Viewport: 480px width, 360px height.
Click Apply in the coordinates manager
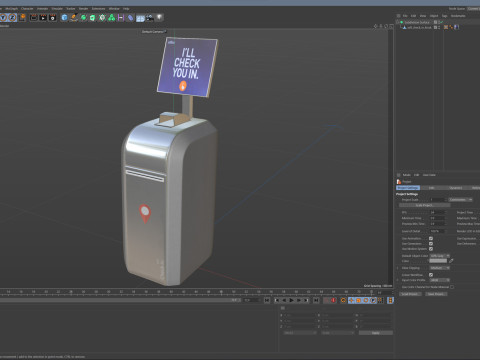pos(376,333)
